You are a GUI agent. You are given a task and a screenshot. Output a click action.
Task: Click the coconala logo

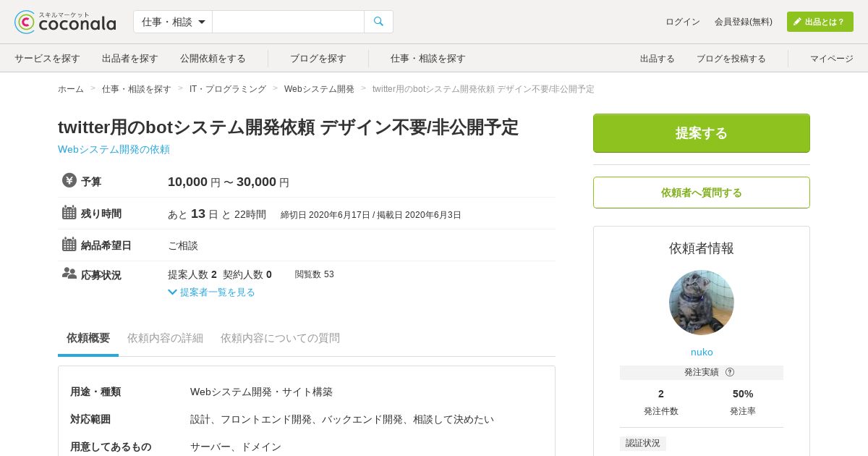coord(65,22)
